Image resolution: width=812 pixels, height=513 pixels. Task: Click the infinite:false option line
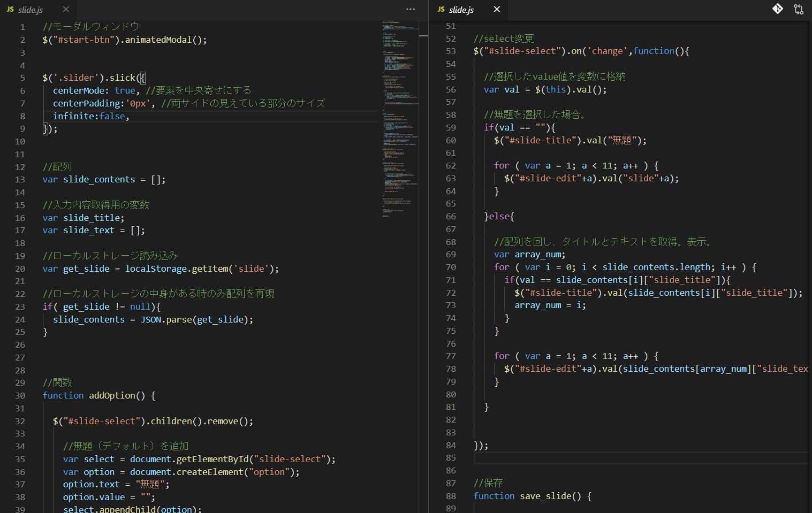pyautogui.click(x=91, y=116)
